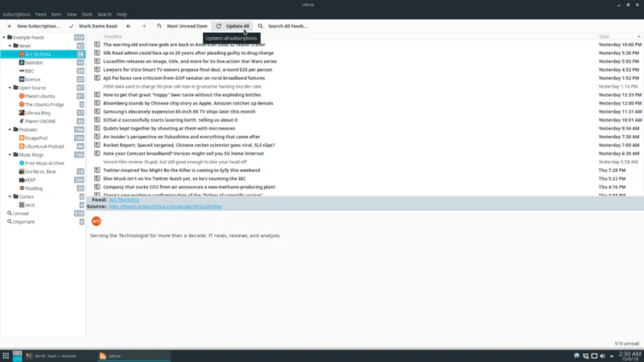Open the Item menu
This screenshot has height=362, width=644.
pos(56,14)
